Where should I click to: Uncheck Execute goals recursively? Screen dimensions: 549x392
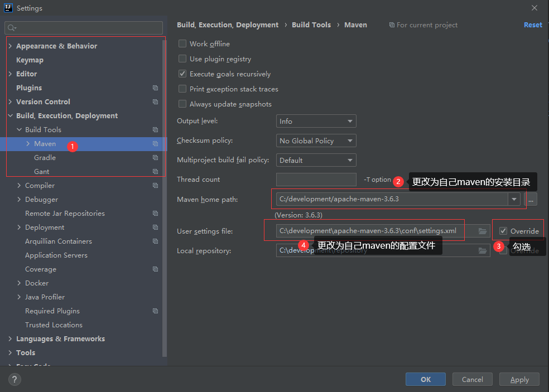tap(182, 74)
